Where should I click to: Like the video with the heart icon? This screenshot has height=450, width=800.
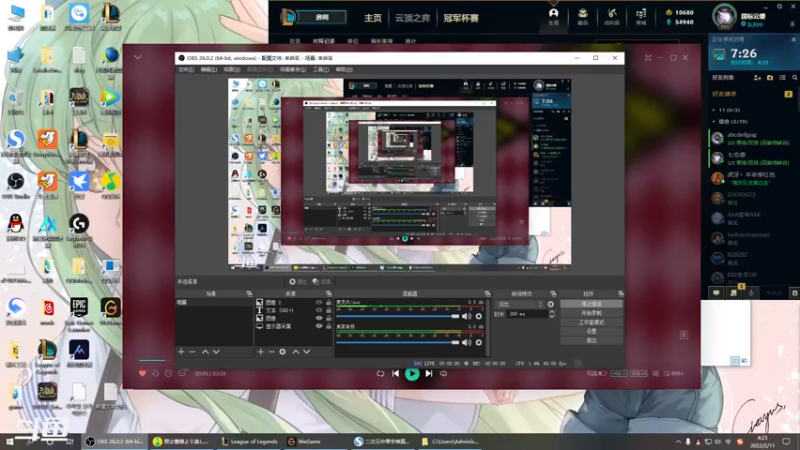[x=142, y=373]
